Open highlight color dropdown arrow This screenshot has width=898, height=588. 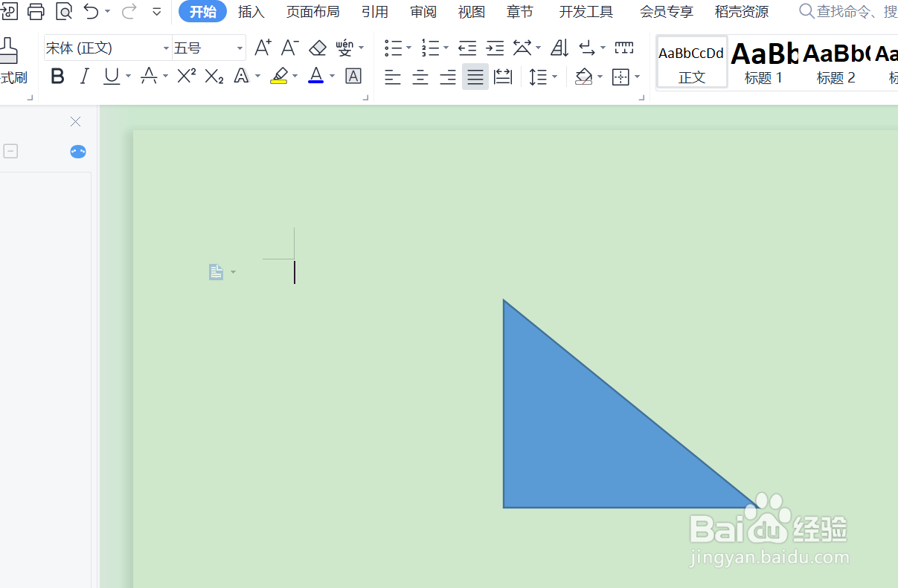[295, 77]
